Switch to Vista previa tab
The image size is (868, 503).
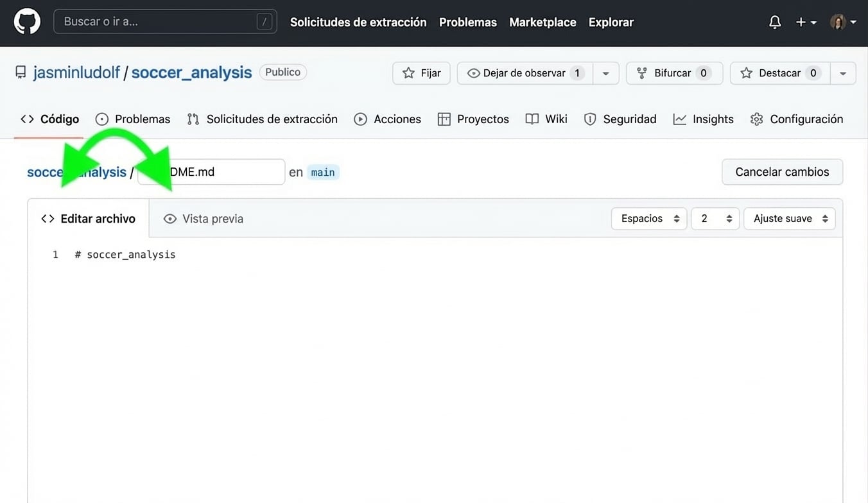204,219
